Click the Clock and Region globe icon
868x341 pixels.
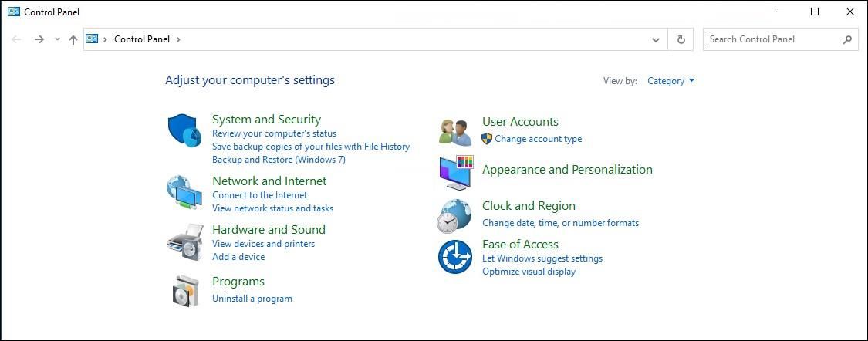tap(454, 215)
